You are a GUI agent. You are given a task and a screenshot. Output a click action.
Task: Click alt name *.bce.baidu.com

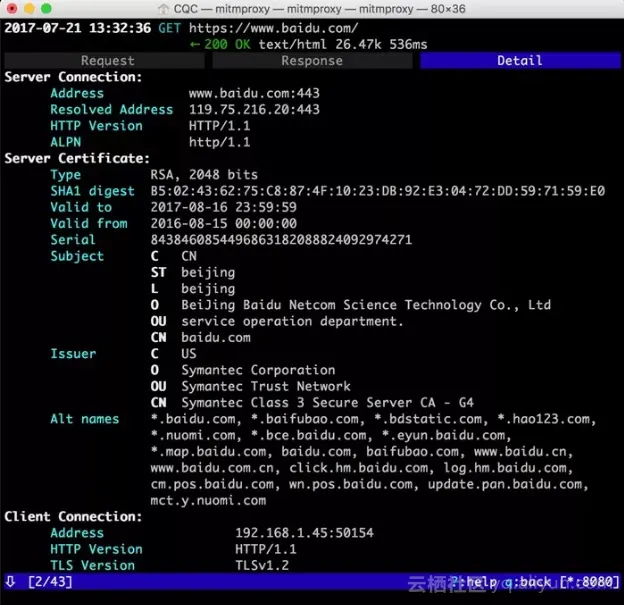pos(309,435)
